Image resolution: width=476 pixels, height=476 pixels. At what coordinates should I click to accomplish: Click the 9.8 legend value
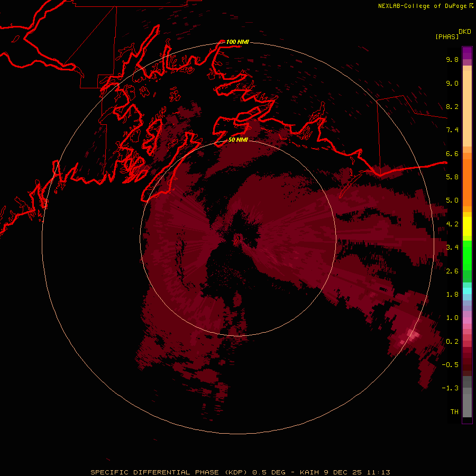click(x=452, y=59)
